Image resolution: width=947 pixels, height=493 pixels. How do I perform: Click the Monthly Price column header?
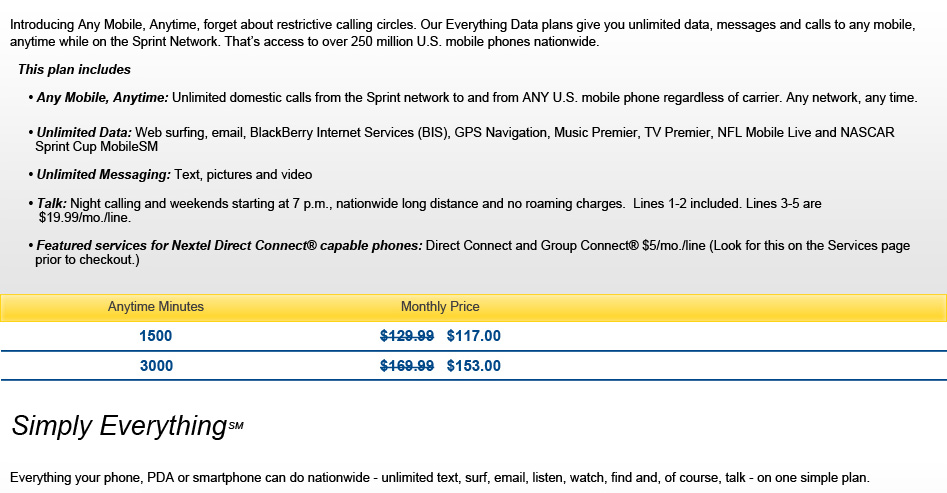click(440, 307)
